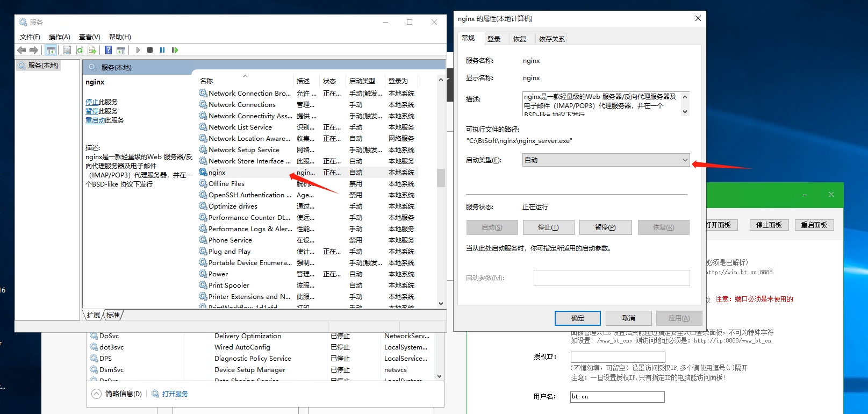Collapse the 简略信息 chevron button

[96, 394]
